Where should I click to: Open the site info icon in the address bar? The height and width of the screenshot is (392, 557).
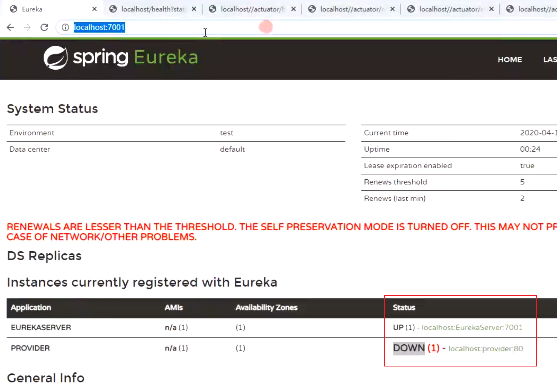[65, 27]
